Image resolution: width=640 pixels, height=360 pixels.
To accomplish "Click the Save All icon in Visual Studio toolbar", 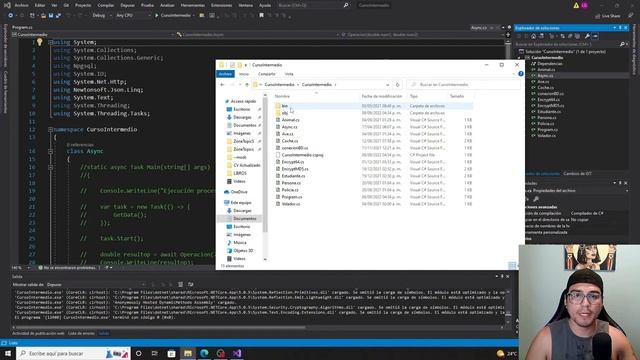I will 58,16.
